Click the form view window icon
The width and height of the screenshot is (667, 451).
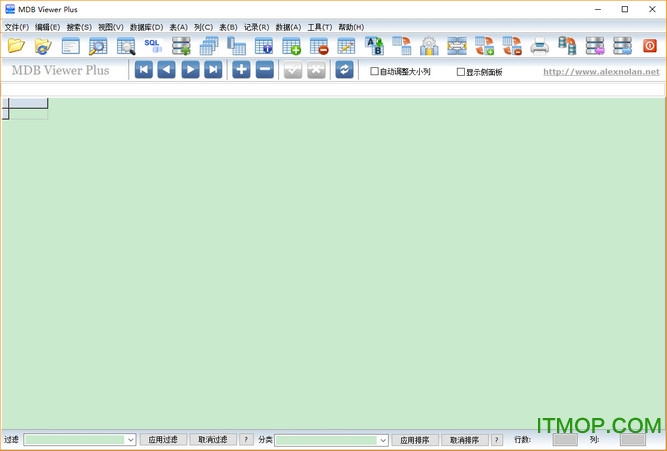(70, 46)
